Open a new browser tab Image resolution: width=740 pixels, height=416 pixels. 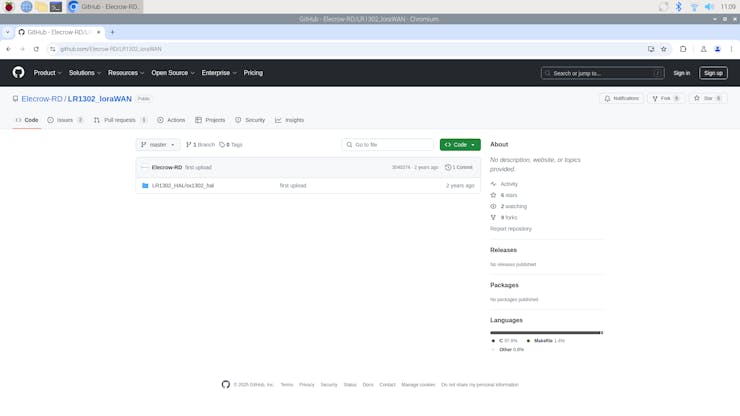tap(112, 32)
